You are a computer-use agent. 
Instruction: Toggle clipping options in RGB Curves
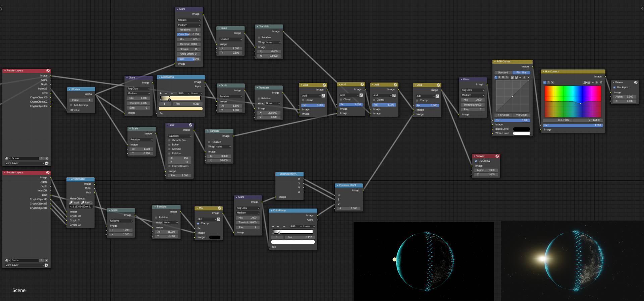(x=524, y=77)
